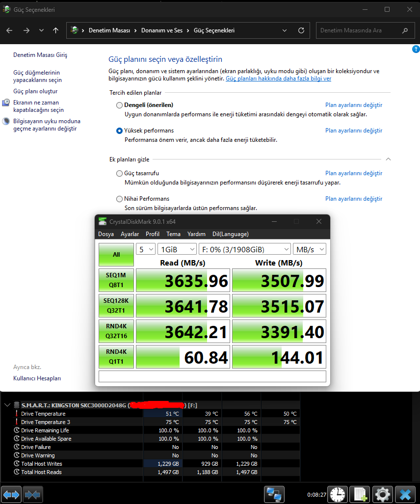Click the search magnifier icon in Denetim Masası

[405, 30]
